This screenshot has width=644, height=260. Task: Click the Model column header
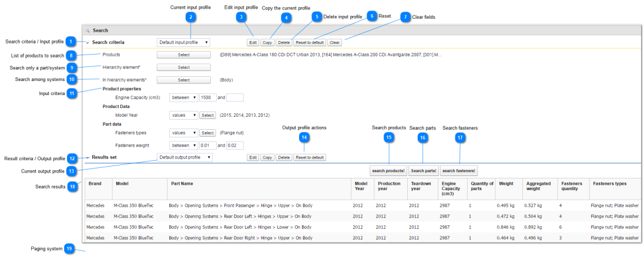coord(140,188)
